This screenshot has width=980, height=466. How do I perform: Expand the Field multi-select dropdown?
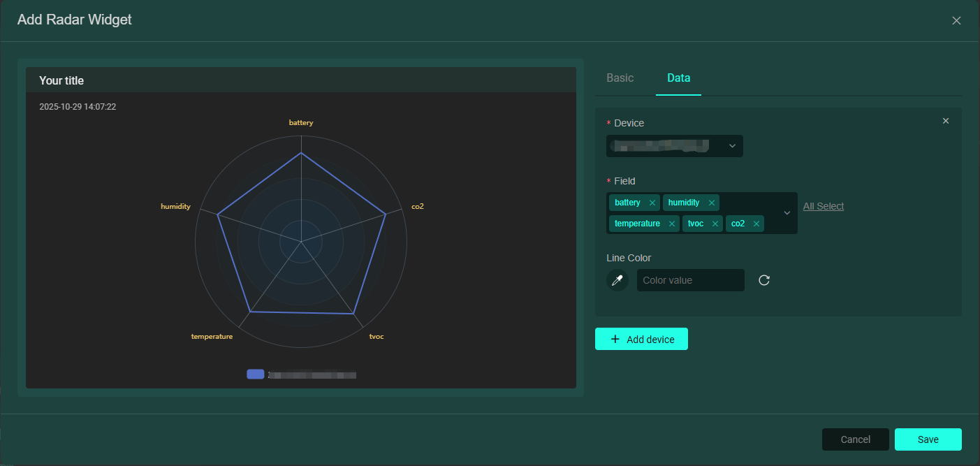pos(787,212)
